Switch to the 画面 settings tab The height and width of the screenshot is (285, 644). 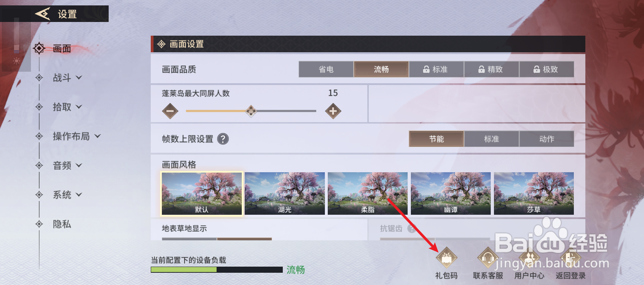coord(62,48)
